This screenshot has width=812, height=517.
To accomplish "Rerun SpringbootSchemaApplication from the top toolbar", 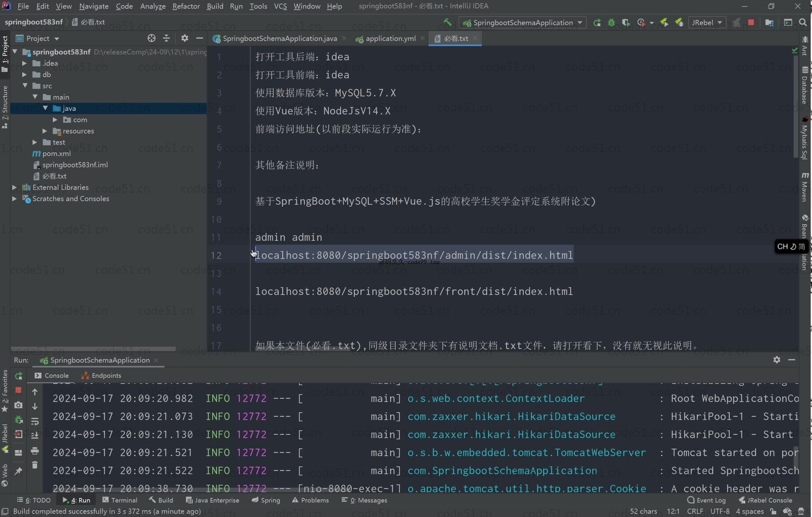I will [x=597, y=23].
